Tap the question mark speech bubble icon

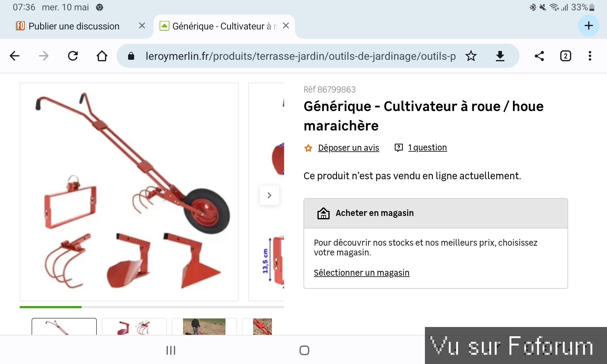pos(398,148)
